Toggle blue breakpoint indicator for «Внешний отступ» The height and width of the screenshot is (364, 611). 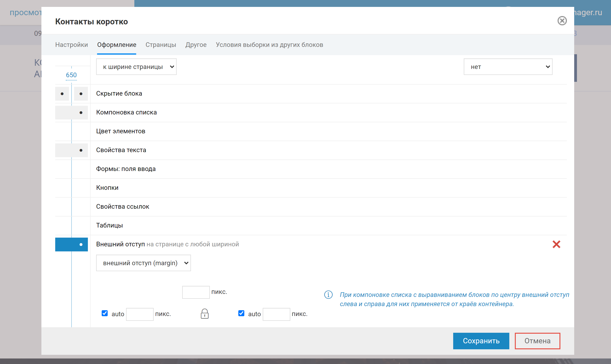[81, 244]
